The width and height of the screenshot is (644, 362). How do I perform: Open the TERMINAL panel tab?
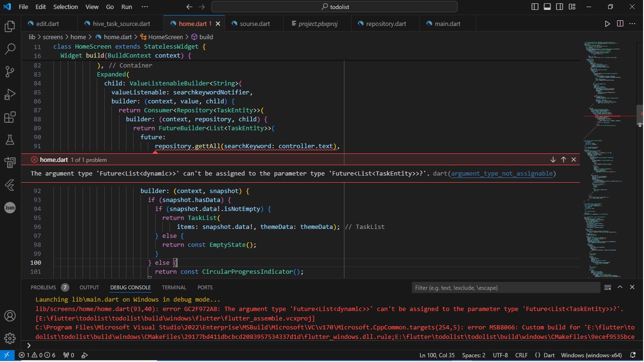174,287
